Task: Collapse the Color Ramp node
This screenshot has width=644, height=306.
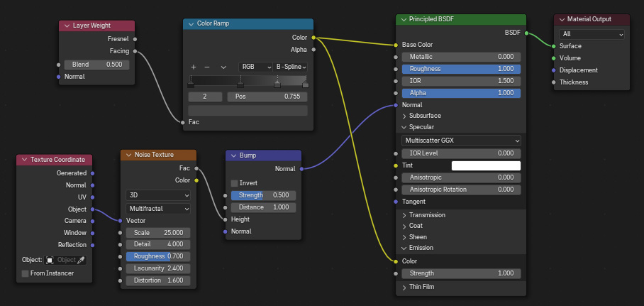Action: [191, 24]
